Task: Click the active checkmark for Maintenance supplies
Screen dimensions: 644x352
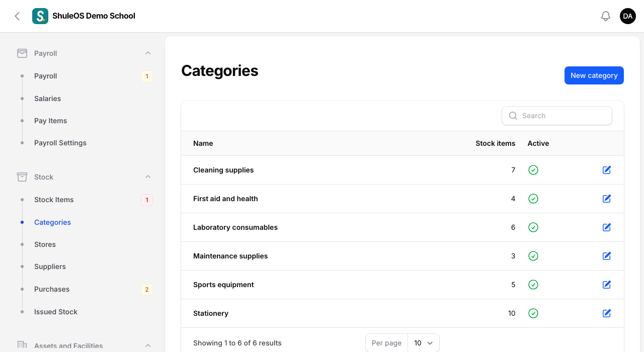Action: pyautogui.click(x=533, y=256)
